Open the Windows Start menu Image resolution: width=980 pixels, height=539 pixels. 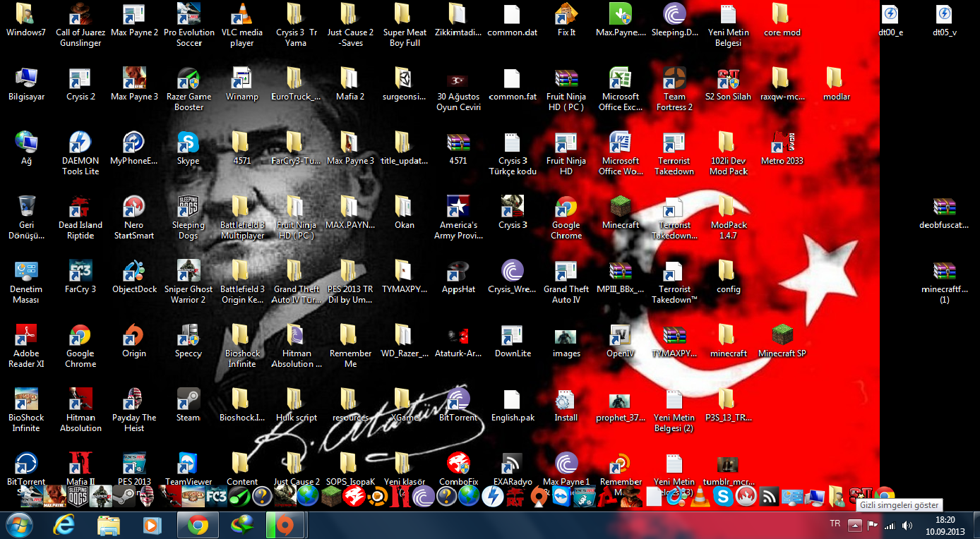(19, 524)
